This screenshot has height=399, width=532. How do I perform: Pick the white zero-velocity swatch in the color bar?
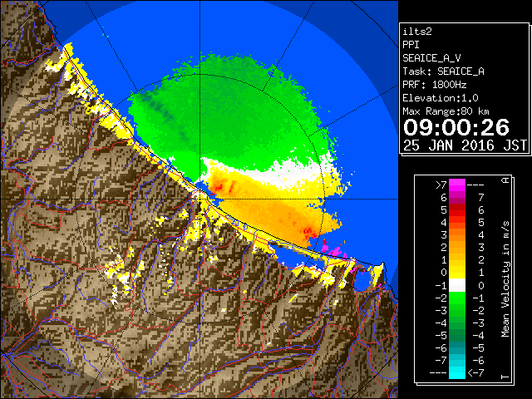point(457,285)
